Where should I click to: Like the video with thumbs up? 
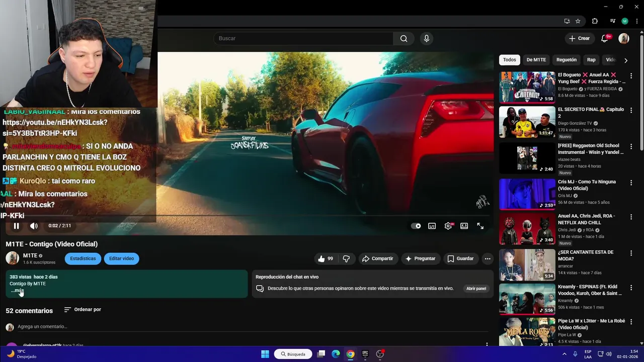point(326,259)
